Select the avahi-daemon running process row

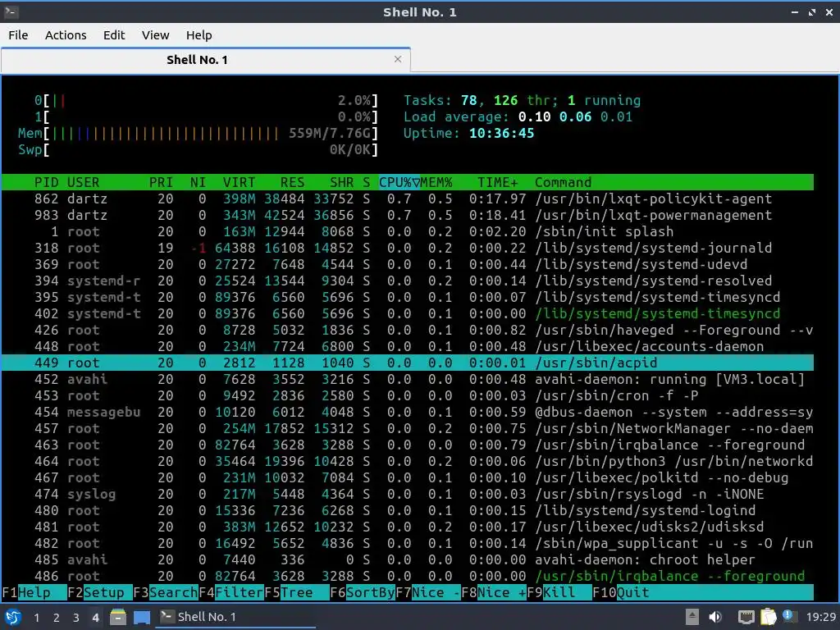pos(407,379)
